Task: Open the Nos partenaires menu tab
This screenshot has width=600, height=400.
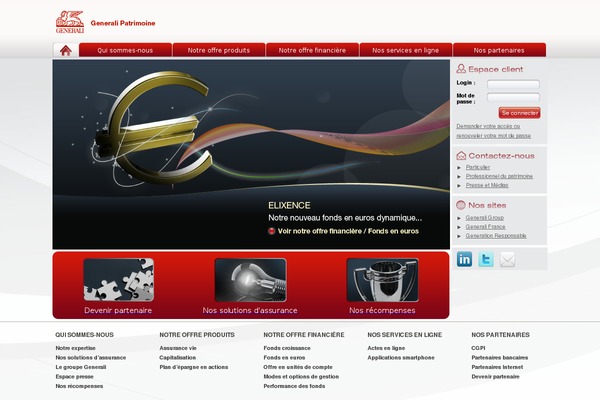Action: click(499, 50)
